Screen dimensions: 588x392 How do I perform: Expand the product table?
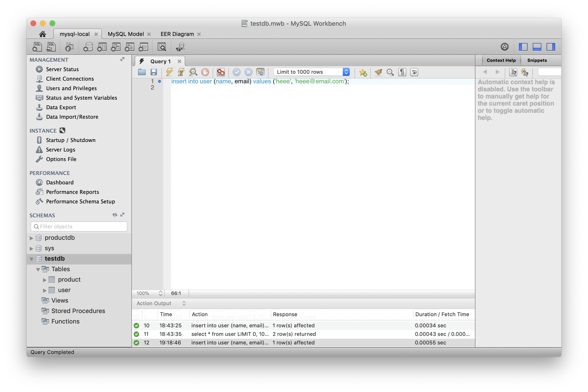pyautogui.click(x=45, y=280)
